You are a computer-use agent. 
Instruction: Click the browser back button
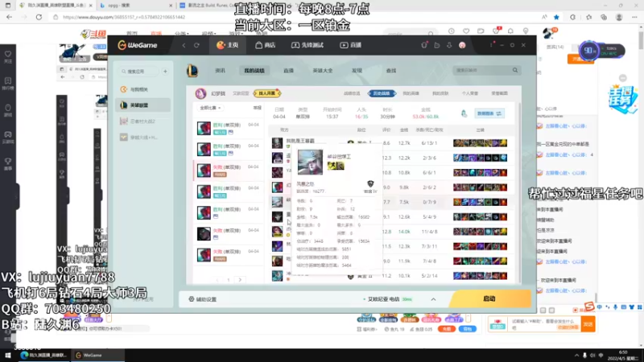[9, 17]
